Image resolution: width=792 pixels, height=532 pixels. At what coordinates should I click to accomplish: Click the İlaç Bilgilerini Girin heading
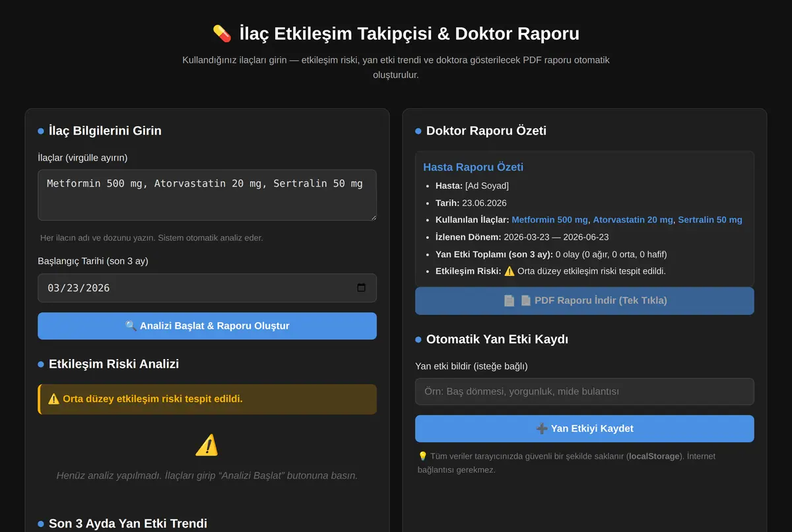point(105,131)
